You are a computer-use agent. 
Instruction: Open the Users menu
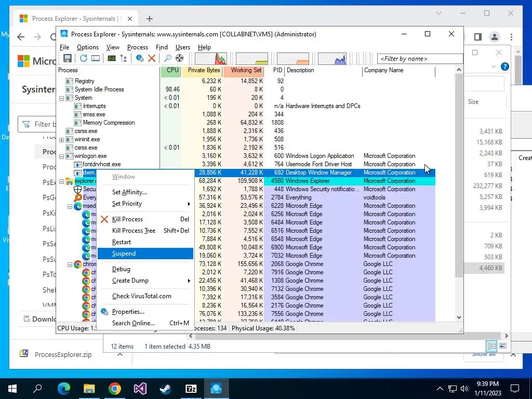[x=182, y=47]
